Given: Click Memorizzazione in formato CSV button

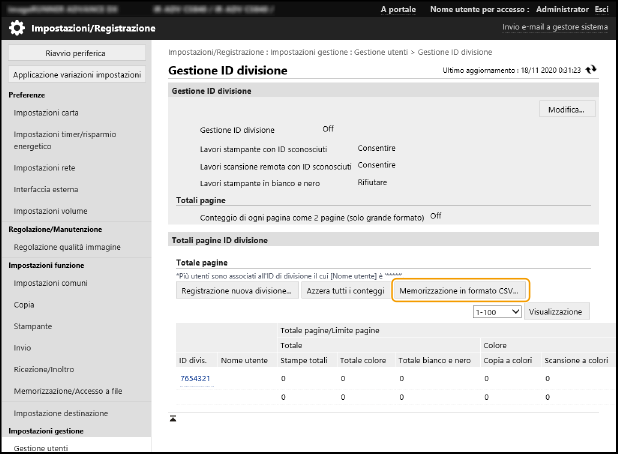Looking at the screenshot, I should (x=460, y=290).
